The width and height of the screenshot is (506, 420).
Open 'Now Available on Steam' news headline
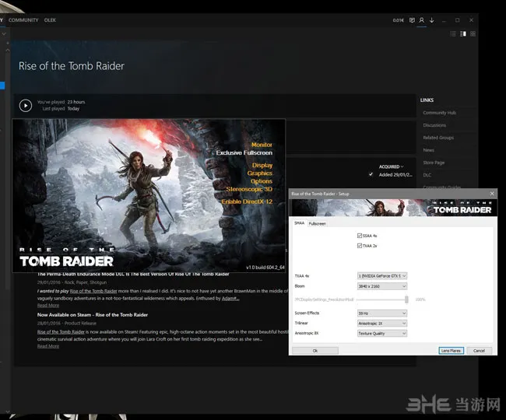93,315
